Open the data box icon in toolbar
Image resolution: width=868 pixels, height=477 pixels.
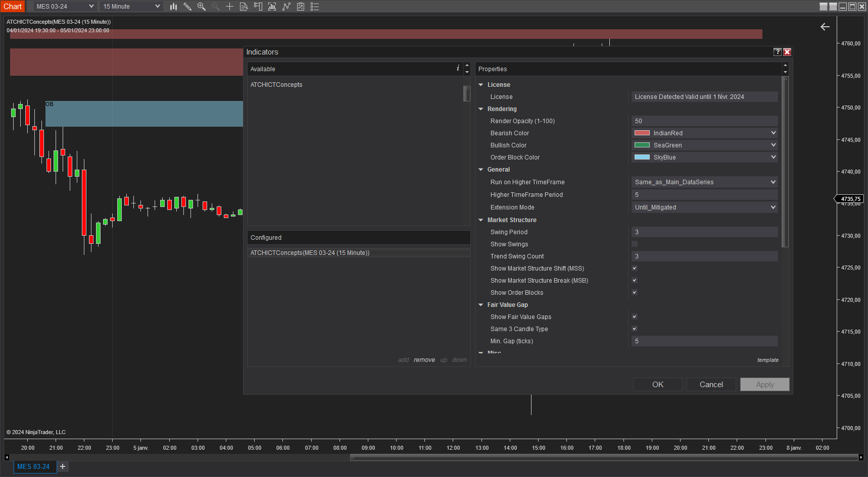pos(244,7)
